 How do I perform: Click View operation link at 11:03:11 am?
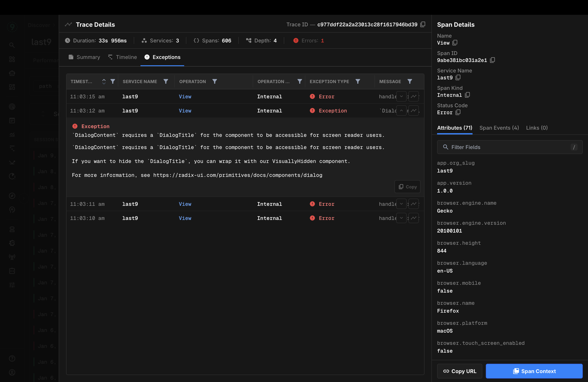185,204
